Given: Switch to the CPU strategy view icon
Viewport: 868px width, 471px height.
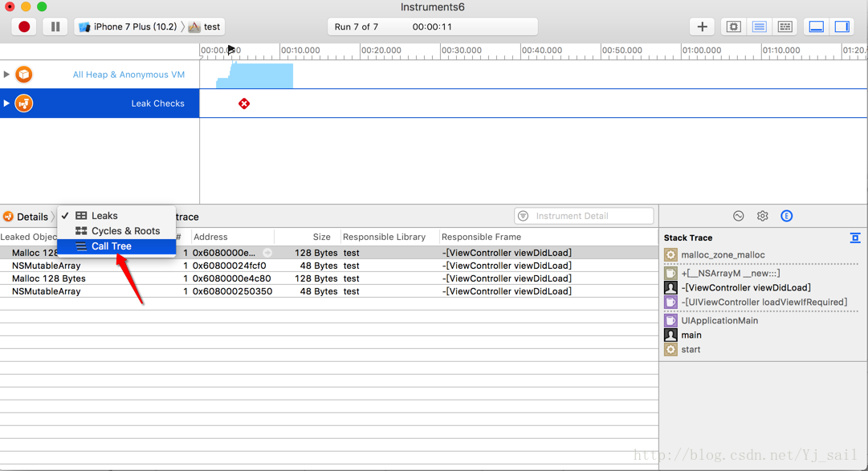Looking at the screenshot, I should click(x=733, y=26).
